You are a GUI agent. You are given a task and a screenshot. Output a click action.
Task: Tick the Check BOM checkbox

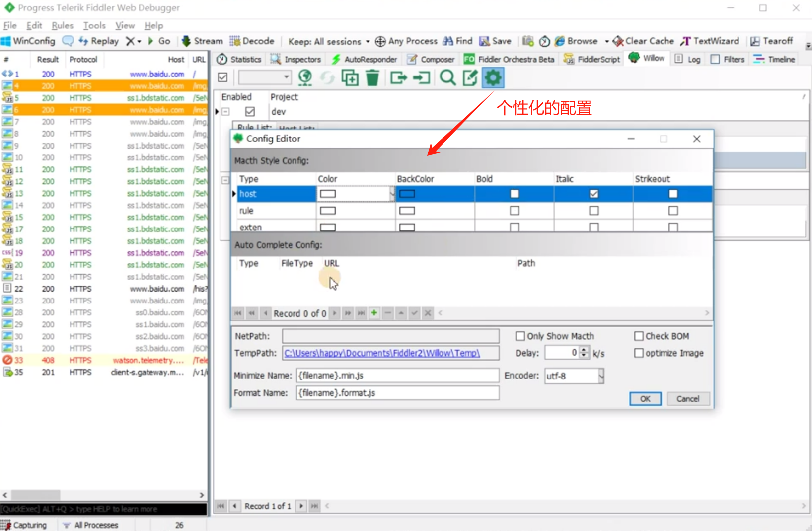(x=639, y=336)
